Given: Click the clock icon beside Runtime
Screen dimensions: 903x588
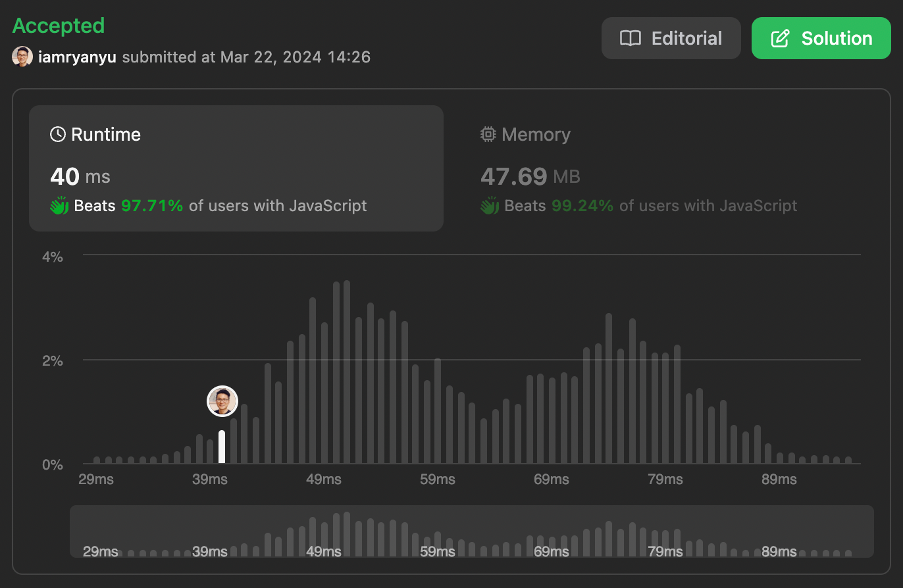Looking at the screenshot, I should pyautogui.click(x=58, y=134).
